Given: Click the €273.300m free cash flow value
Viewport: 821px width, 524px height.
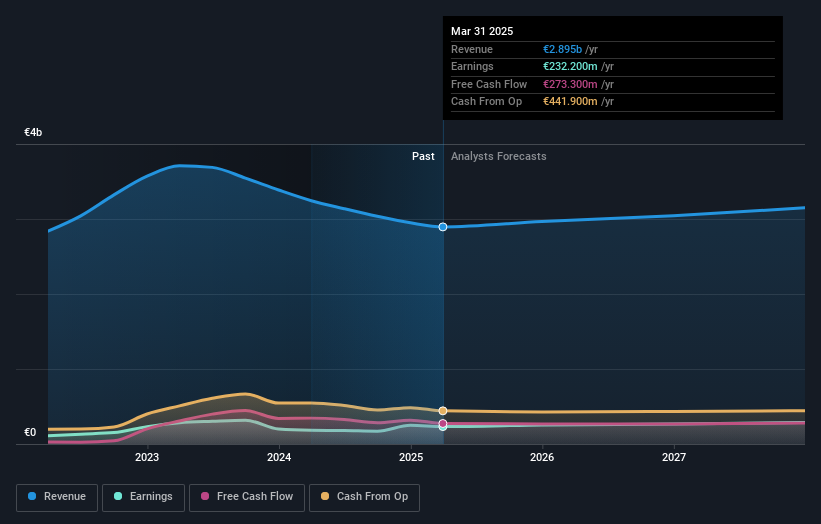Looking at the screenshot, I should coord(570,84).
